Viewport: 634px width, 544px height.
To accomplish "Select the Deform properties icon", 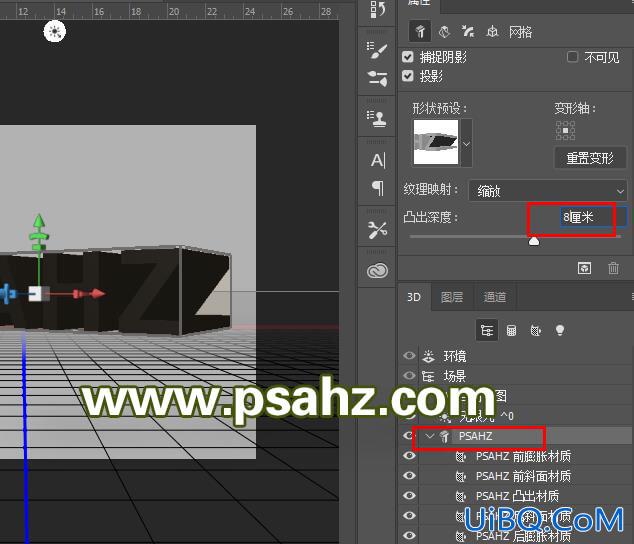I will (x=444, y=31).
